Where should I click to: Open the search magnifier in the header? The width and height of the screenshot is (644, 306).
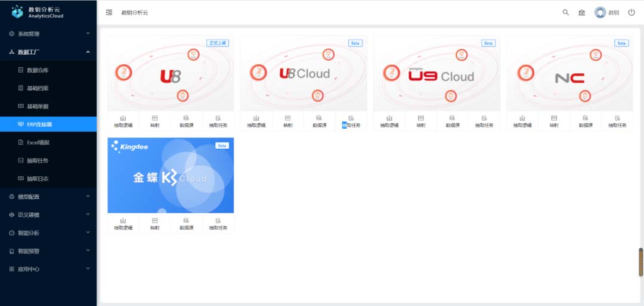tap(565, 13)
